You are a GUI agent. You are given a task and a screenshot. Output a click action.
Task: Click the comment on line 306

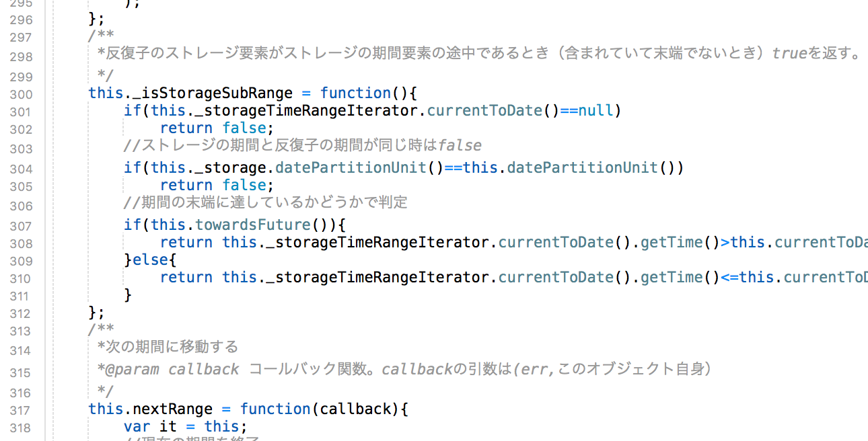tap(266, 202)
